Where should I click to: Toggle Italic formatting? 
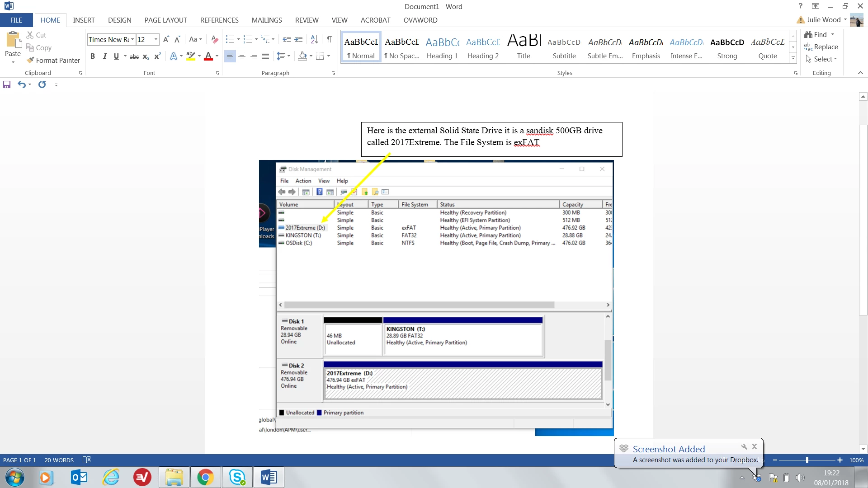pos(104,56)
